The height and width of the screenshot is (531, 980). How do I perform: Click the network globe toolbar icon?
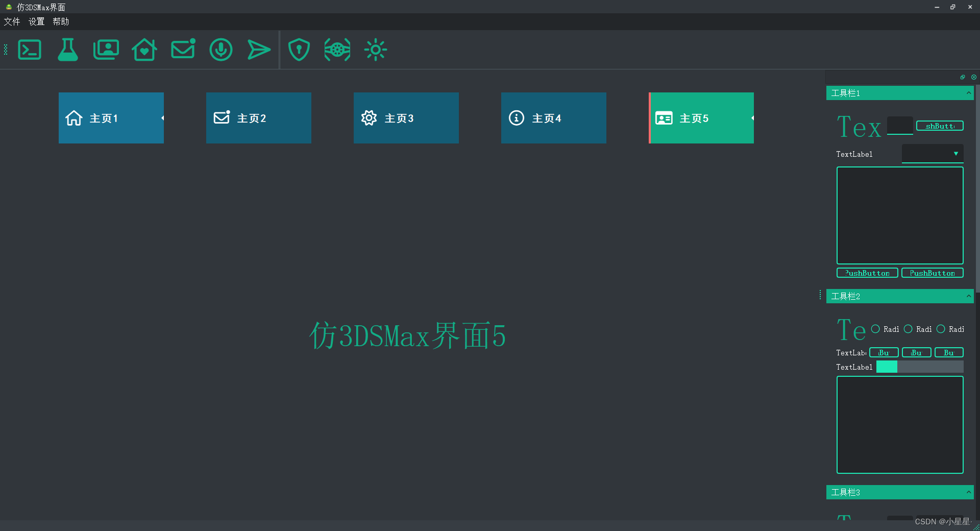(x=337, y=50)
